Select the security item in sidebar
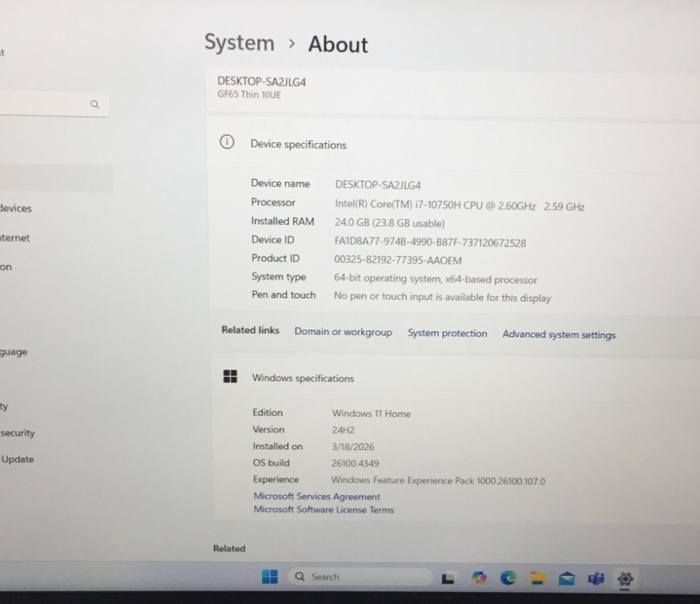This screenshot has width=700, height=604. 18,432
